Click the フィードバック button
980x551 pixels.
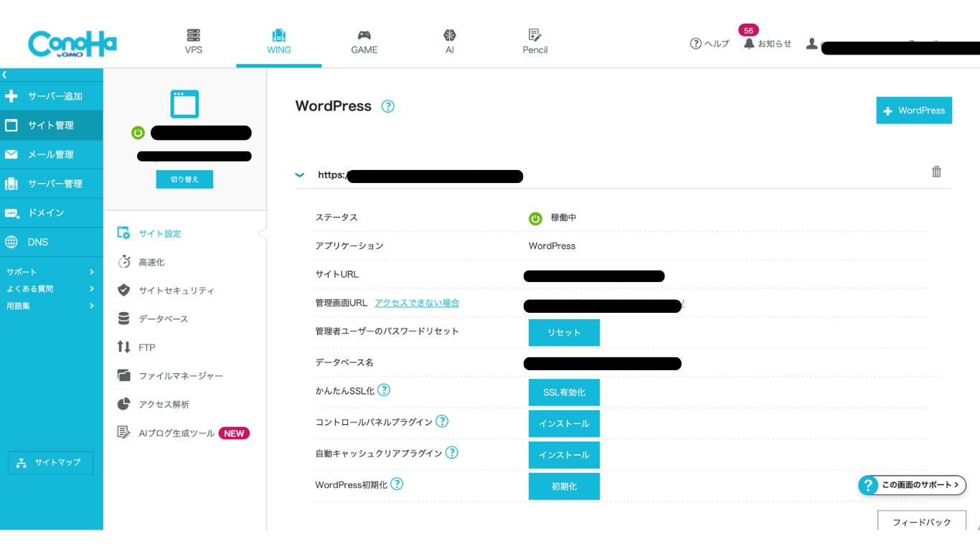coord(922,521)
